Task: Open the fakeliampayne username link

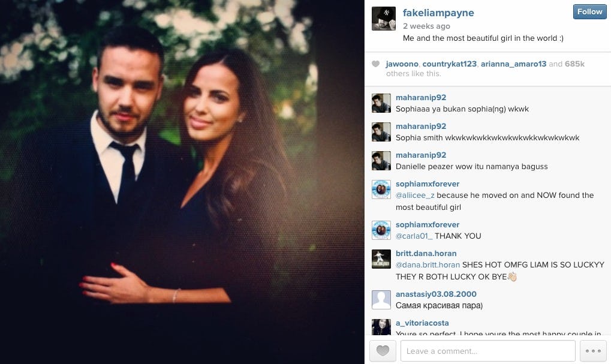Action: coord(438,13)
